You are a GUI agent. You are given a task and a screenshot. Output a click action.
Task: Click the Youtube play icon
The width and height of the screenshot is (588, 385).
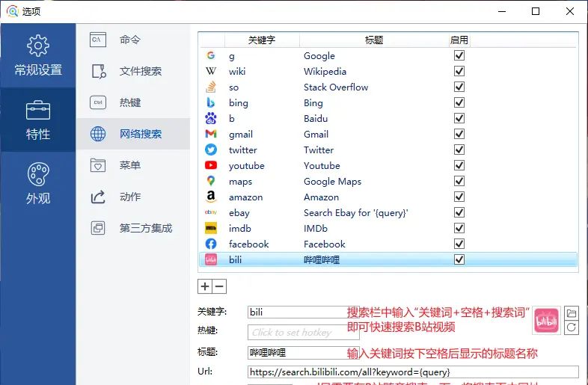(211, 165)
